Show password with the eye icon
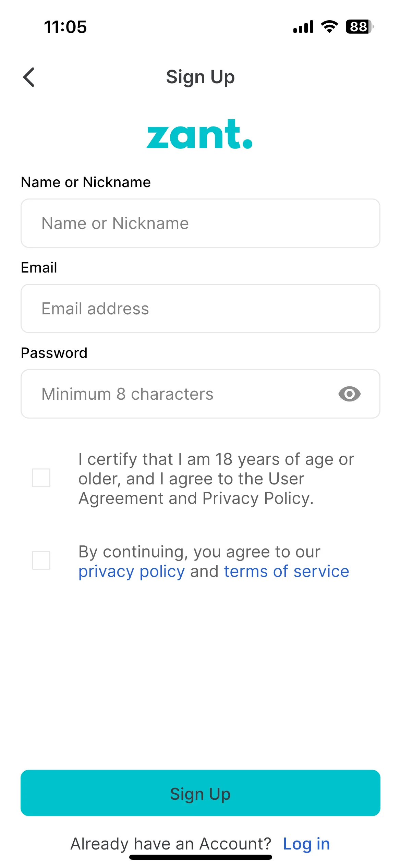The width and height of the screenshot is (401, 868). point(349,394)
